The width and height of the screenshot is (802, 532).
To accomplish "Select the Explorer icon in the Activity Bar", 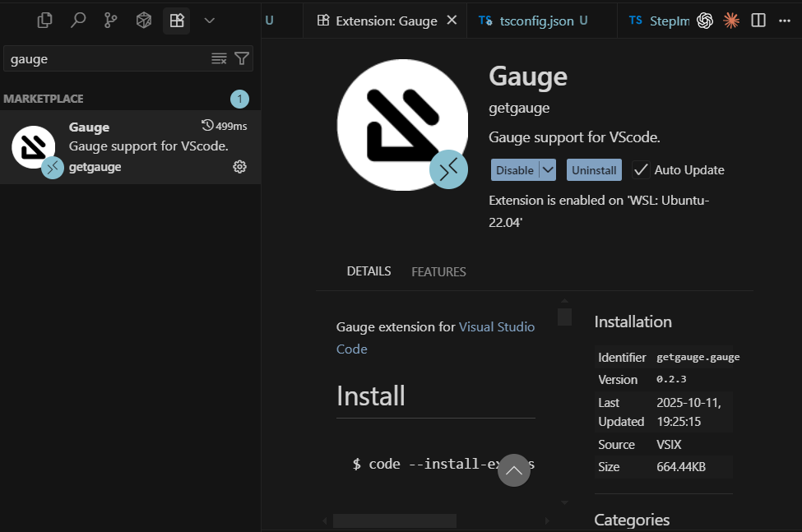I will (x=44, y=20).
